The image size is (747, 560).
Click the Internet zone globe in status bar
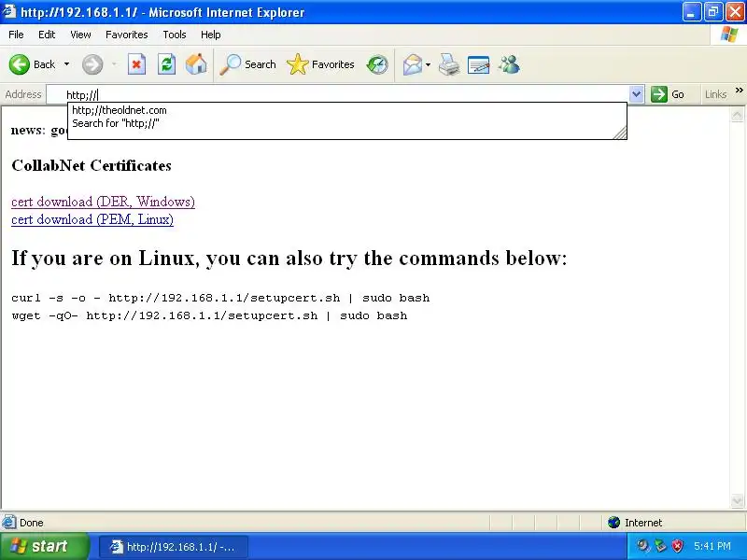click(x=613, y=523)
